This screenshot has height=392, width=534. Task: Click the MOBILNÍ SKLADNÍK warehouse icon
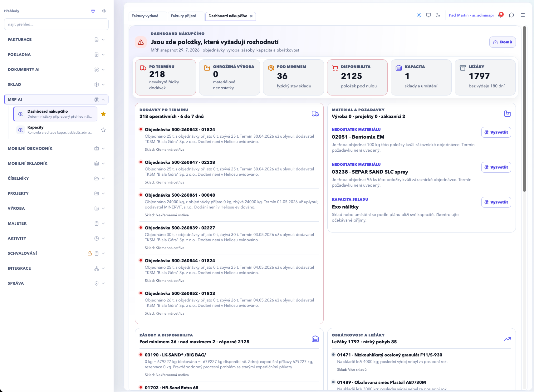96,164
